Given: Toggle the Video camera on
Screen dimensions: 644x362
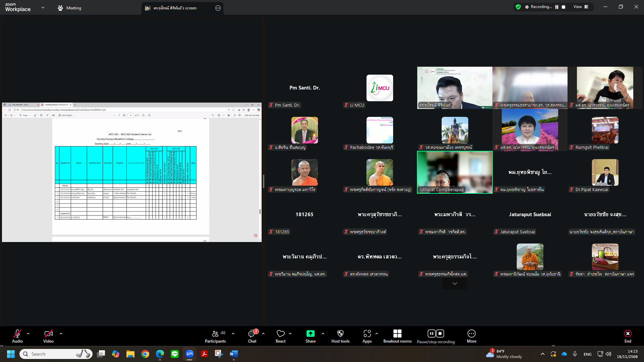Looking at the screenshot, I should (48, 336).
